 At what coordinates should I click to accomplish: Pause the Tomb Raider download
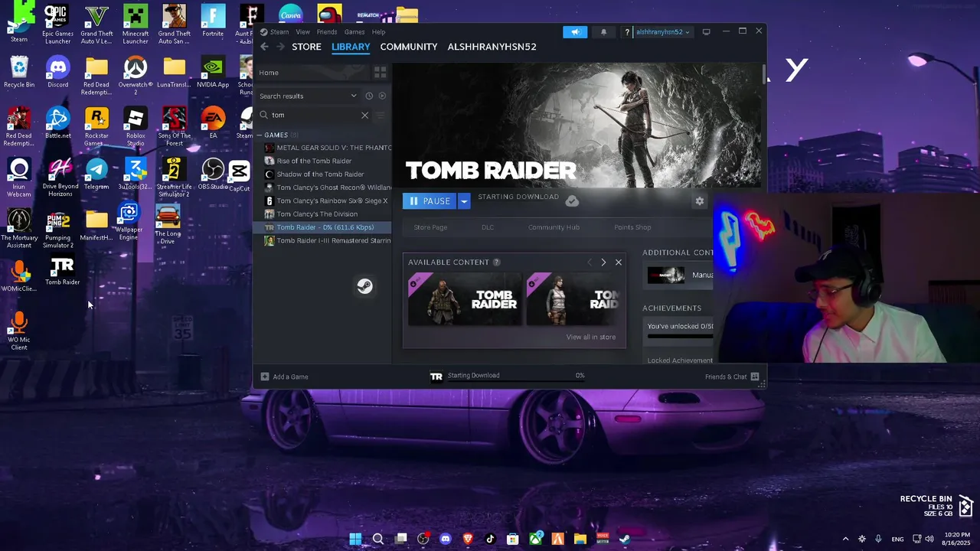pos(430,201)
